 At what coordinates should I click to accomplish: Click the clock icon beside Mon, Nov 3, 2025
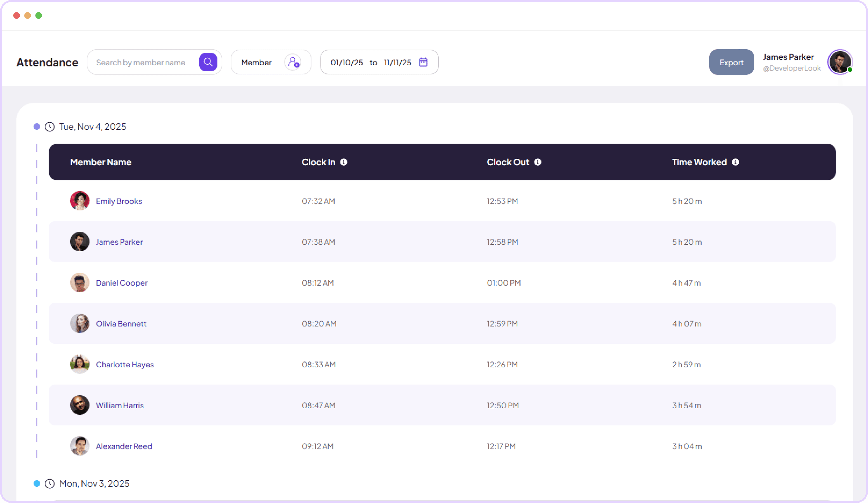click(x=50, y=483)
